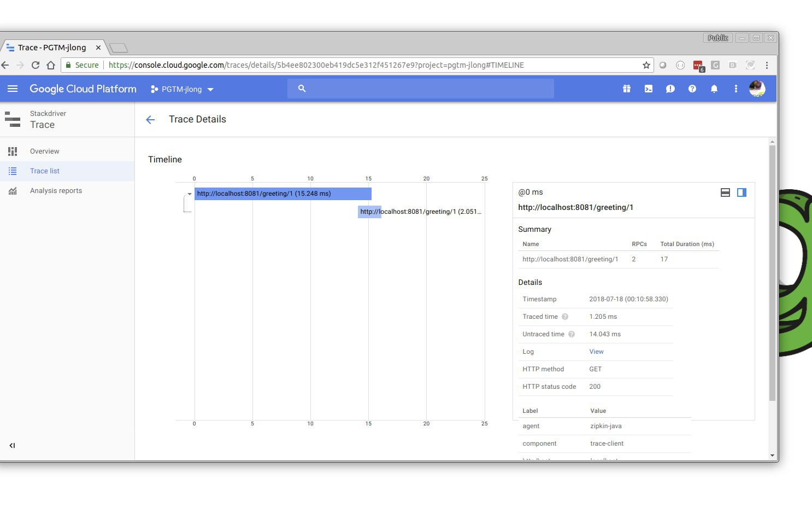Collapse the left sidebar navigation
Screen dimensions: 812x508
click(12, 446)
